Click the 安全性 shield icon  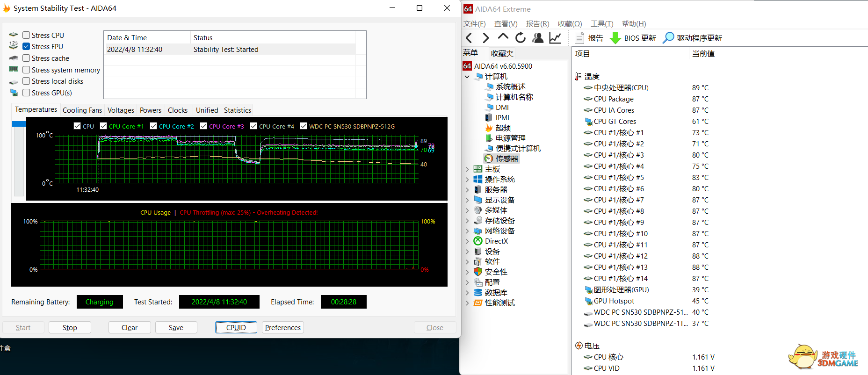478,272
